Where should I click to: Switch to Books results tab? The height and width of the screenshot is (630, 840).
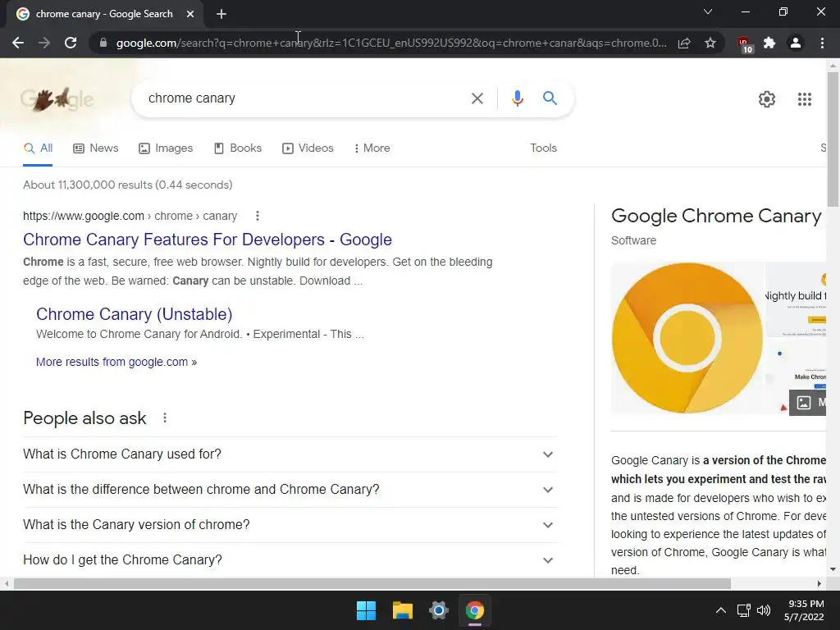point(237,148)
